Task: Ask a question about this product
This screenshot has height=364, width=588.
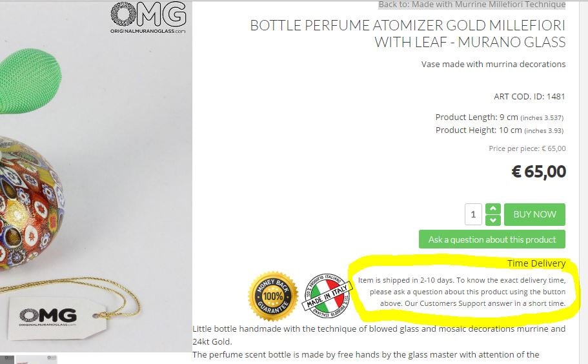Action: tap(492, 239)
